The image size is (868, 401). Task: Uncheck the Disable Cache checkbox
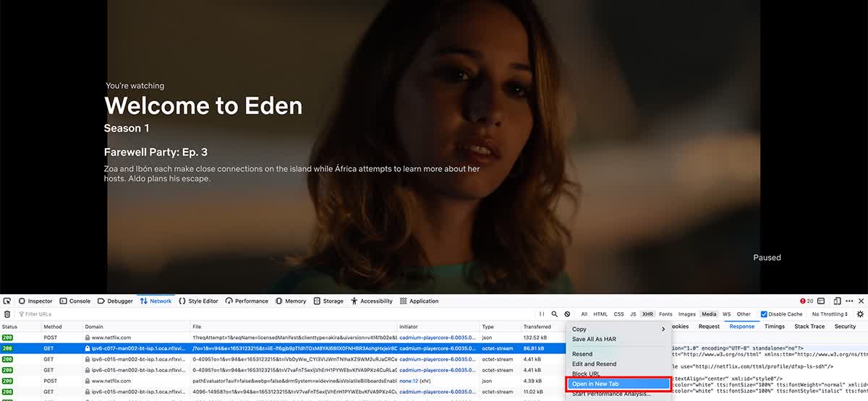coord(765,314)
